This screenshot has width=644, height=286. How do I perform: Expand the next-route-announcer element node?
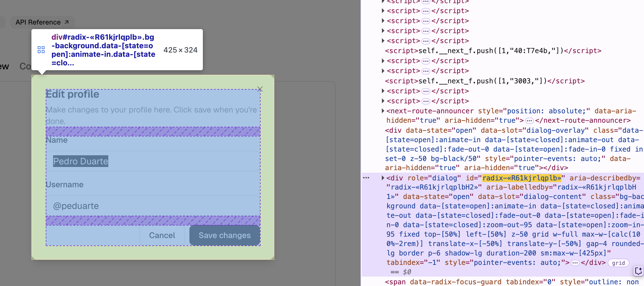pos(383,111)
